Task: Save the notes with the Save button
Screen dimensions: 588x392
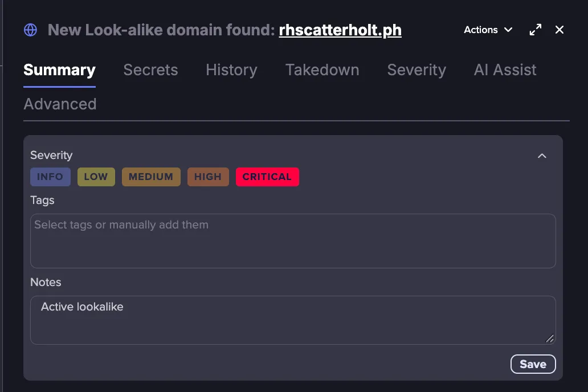Action: coord(533,364)
